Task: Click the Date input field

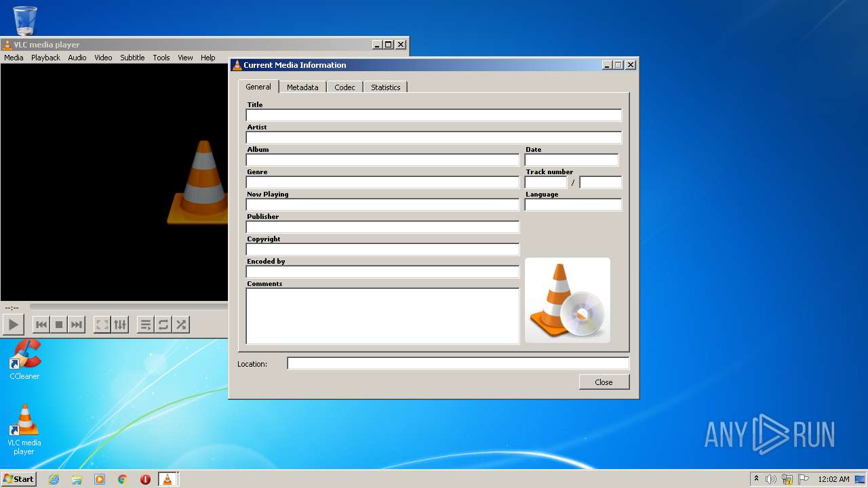Action: click(x=572, y=160)
